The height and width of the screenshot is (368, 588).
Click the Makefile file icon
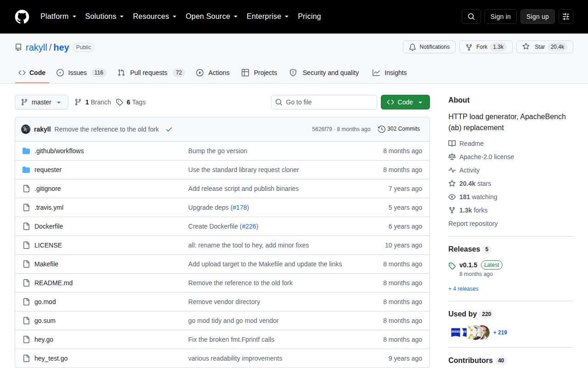point(26,264)
